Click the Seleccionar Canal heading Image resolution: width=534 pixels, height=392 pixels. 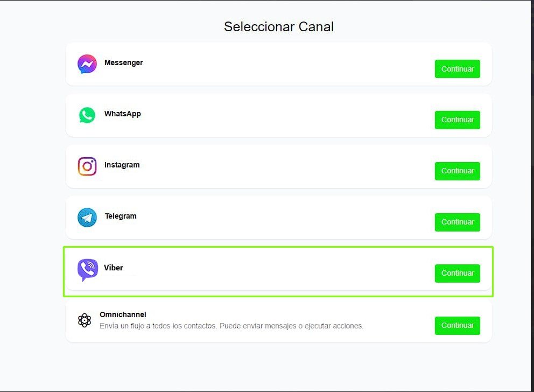279,26
